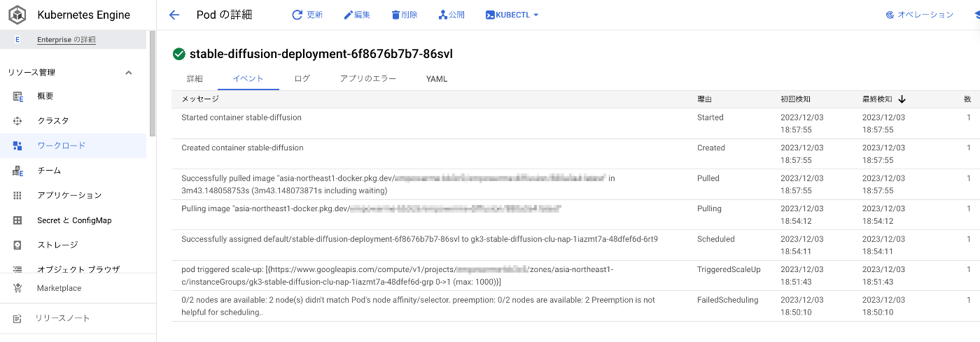Switch to the アプリのエラー tab
The image size is (980, 342).
[368, 78]
